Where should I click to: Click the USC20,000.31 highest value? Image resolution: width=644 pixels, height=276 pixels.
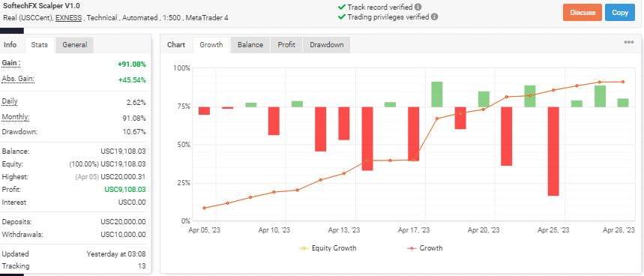[123, 177]
